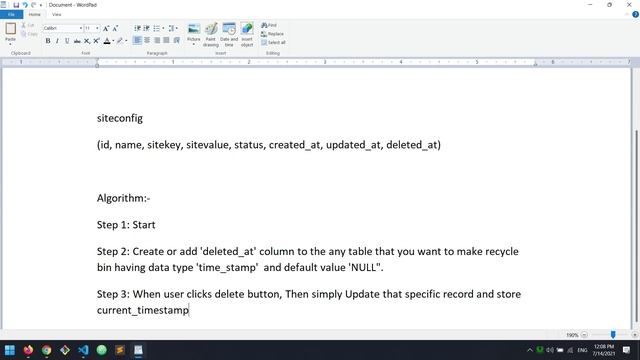Image resolution: width=640 pixels, height=360 pixels.
Task: Click the zoom slider thumb
Action: (613, 334)
